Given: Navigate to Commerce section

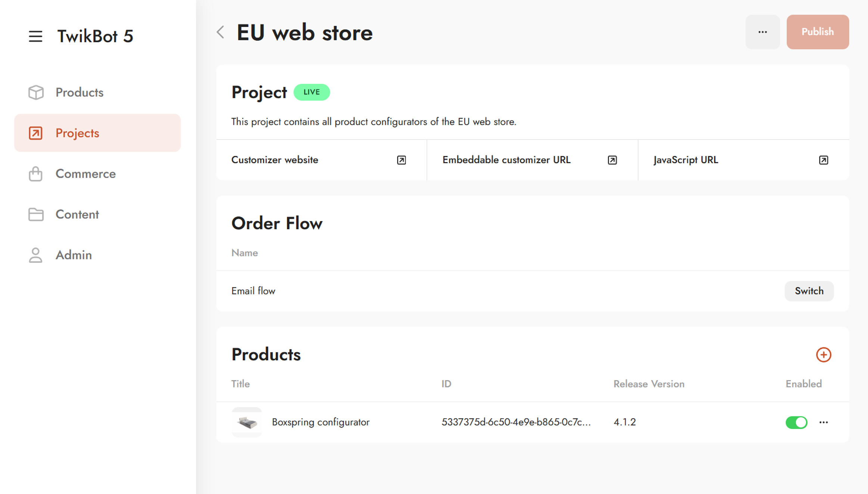Looking at the screenshot, I should pos(85,174).
